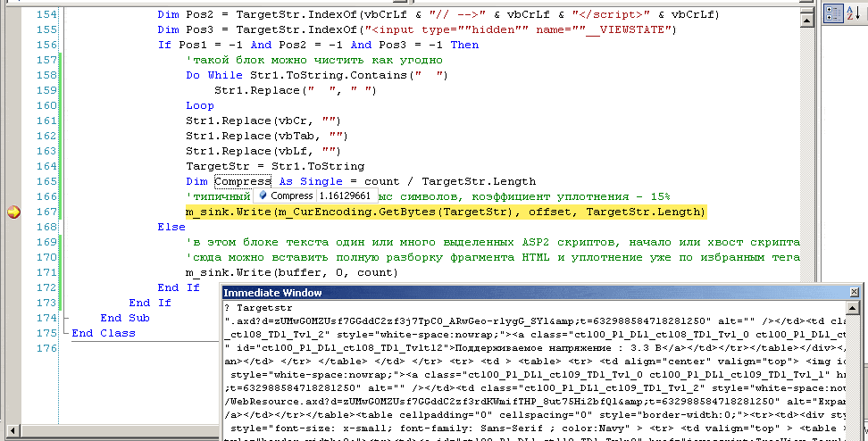
Task: Click 'End Sub' on line 174
Action: click(125, 318)
